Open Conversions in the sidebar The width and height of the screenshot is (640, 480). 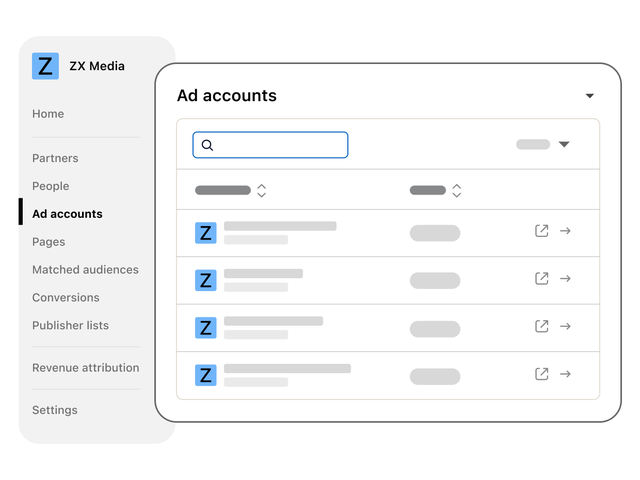point(66,298)
